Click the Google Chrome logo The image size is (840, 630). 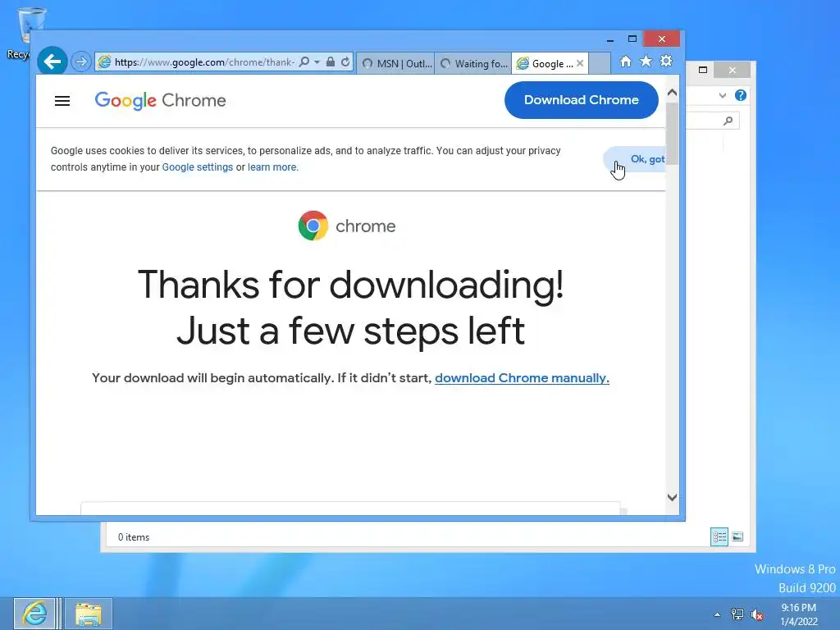coord(160,100)
